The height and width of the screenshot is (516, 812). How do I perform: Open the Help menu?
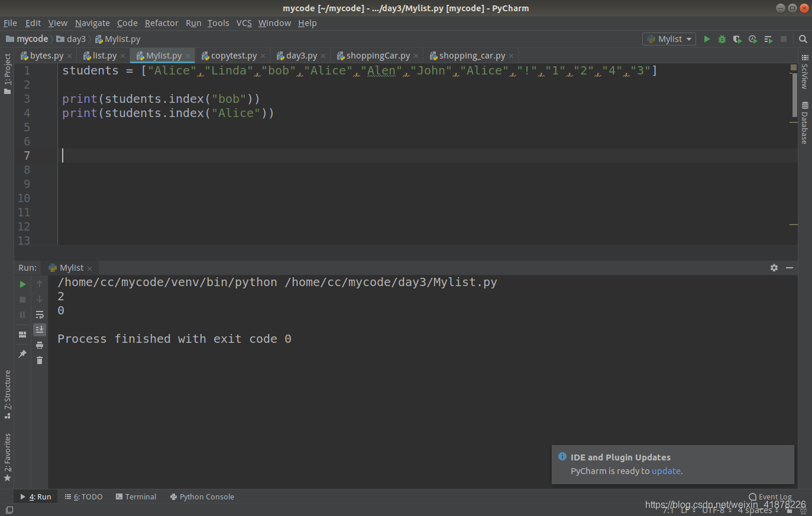pos(308,23)
